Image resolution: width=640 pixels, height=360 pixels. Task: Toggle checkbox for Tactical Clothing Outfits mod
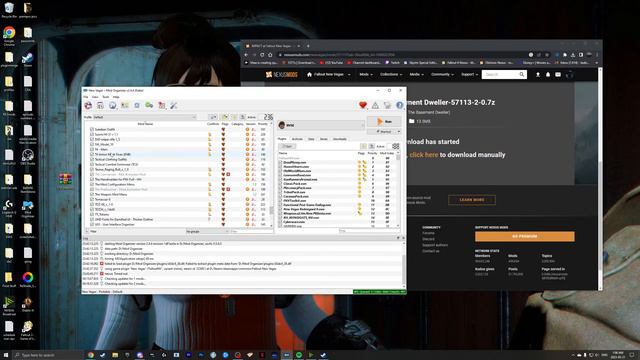[x=92, y=160]
